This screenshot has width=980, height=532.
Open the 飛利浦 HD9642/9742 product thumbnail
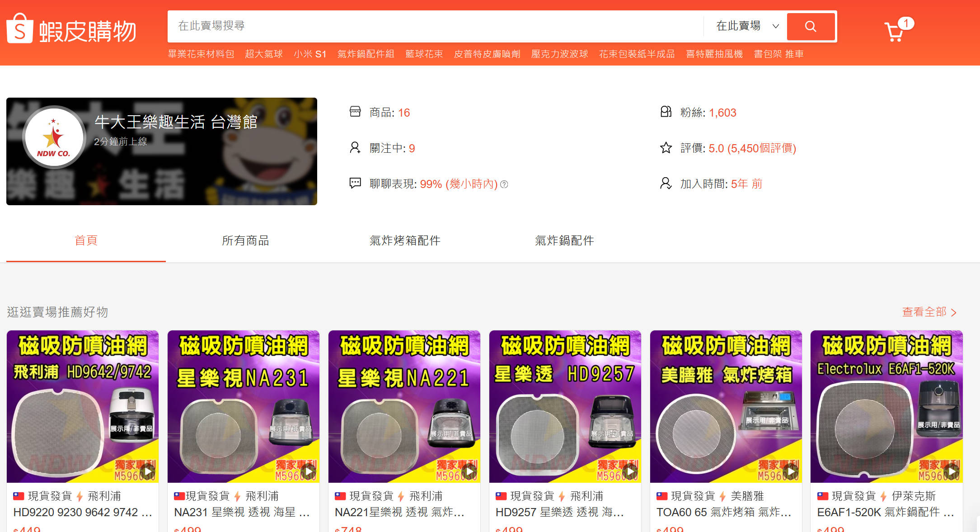point(83,406)
